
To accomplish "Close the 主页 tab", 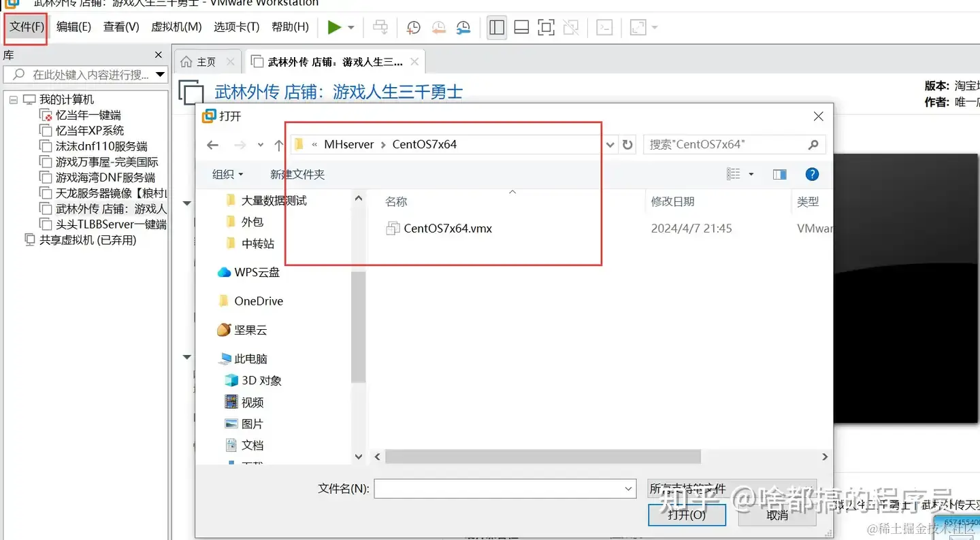I will (x=230, y=62).
